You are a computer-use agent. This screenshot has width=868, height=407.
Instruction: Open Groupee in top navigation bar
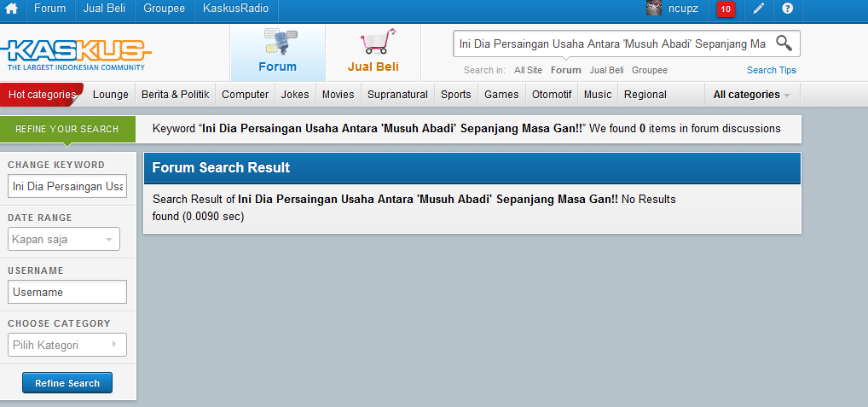tap(164, 9)
